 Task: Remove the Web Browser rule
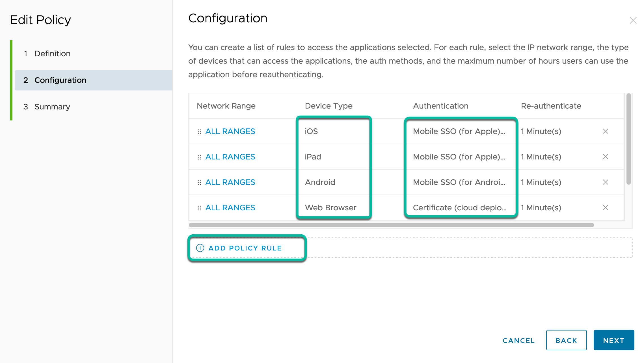pos(606,208)
